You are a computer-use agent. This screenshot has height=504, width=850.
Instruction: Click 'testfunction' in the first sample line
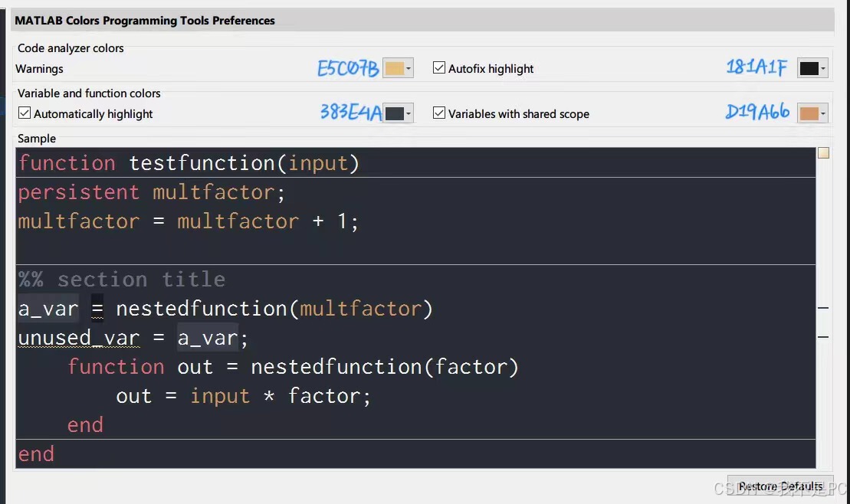(x=202, y=163)
